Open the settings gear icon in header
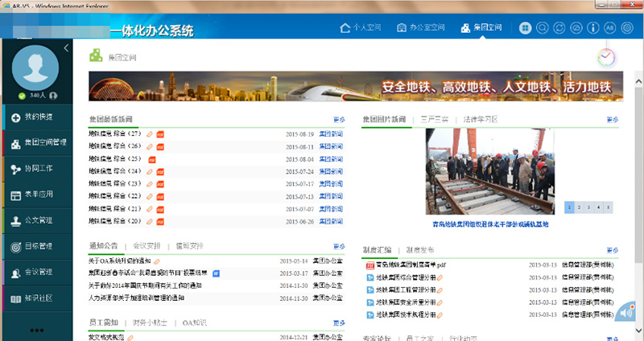This screenshot has height=341, width=644. pyautogui.click(x=627, y=28)
